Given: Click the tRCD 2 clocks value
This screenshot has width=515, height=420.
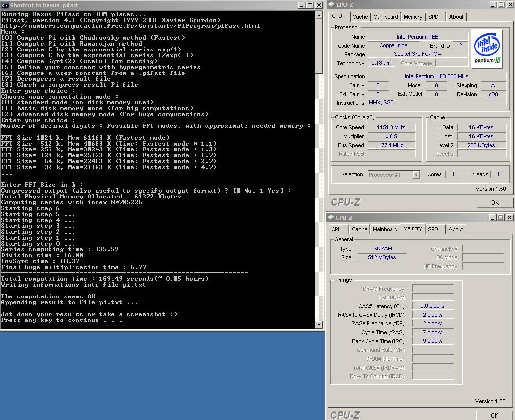Looking at the screenshot, I should (433, 315).
